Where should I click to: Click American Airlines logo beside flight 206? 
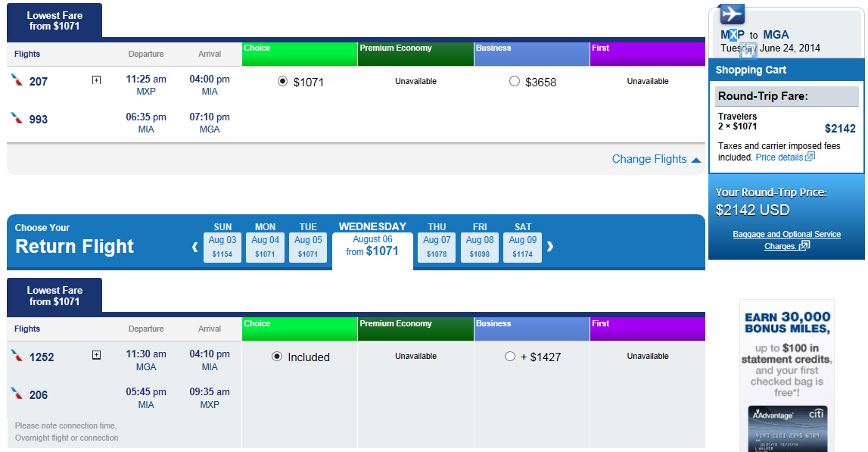[x=17, y=394]
